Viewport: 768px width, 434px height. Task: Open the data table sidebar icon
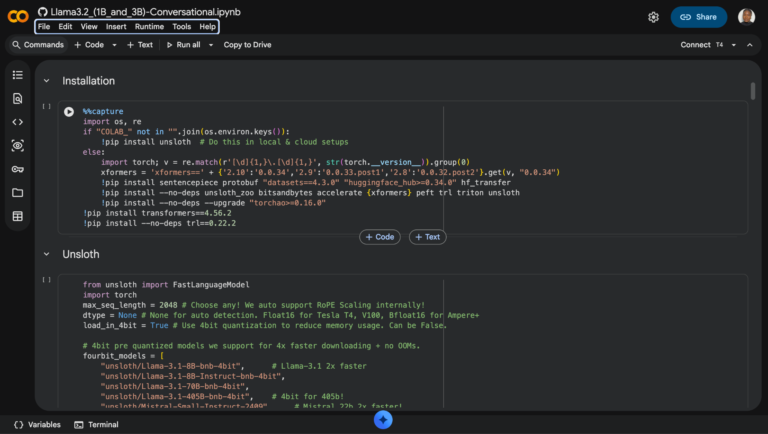tap(18, 216)
